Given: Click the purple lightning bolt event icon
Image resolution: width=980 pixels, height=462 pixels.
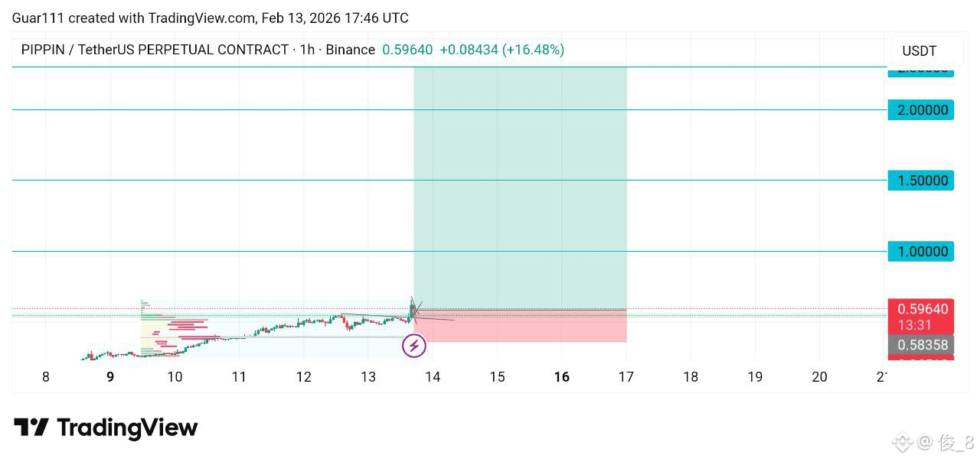Looking at the screenshot, I should [414, 346].
